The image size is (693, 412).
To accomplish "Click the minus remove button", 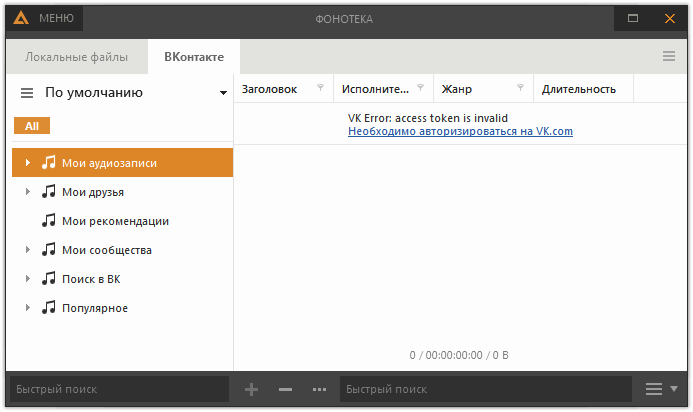I will pyautogui.click(x=286, y=389).
